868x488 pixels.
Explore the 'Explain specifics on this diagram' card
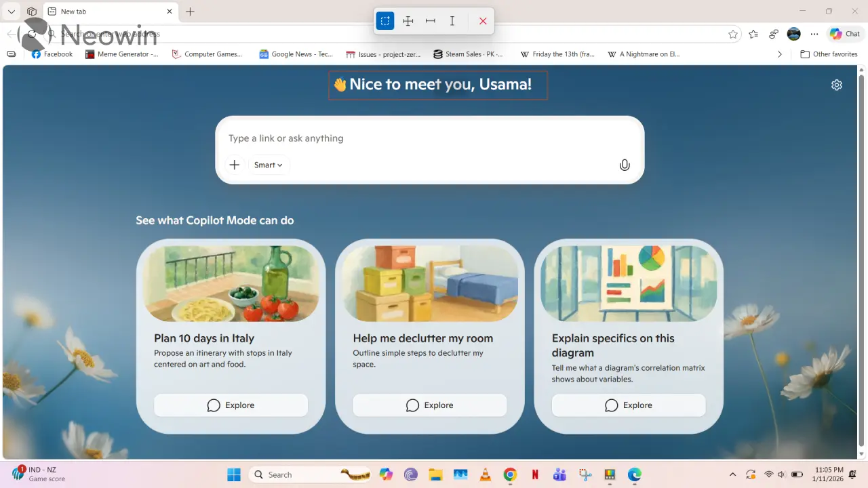(629, 405)
